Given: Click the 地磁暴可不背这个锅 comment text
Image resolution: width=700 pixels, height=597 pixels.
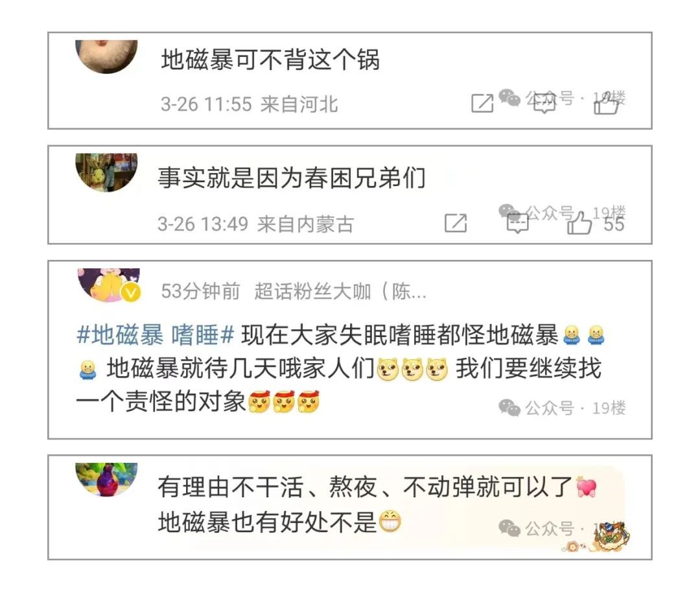Looking at the screenshot, I should (x=270, y=60).
